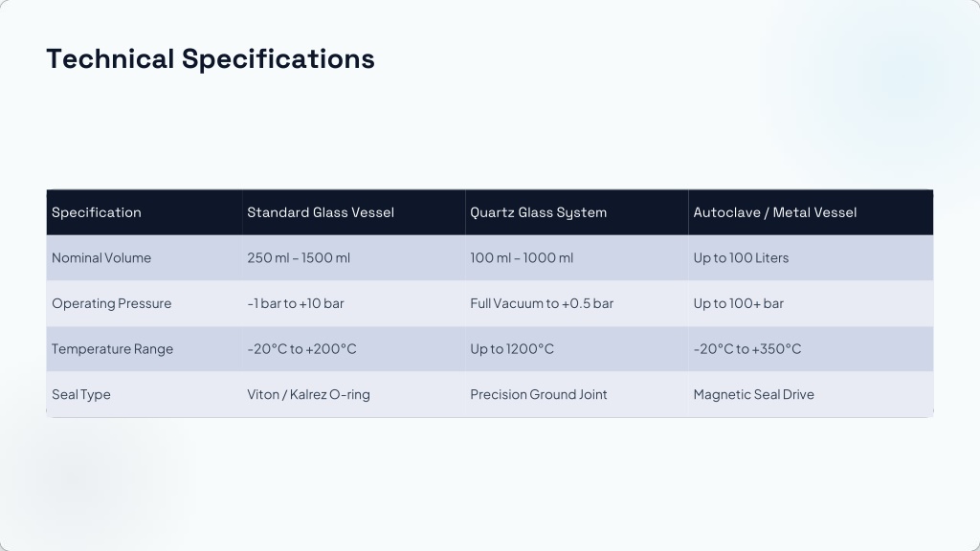Select the Specification column header
This screenshot has width=980, height=551.
[145, 212]
